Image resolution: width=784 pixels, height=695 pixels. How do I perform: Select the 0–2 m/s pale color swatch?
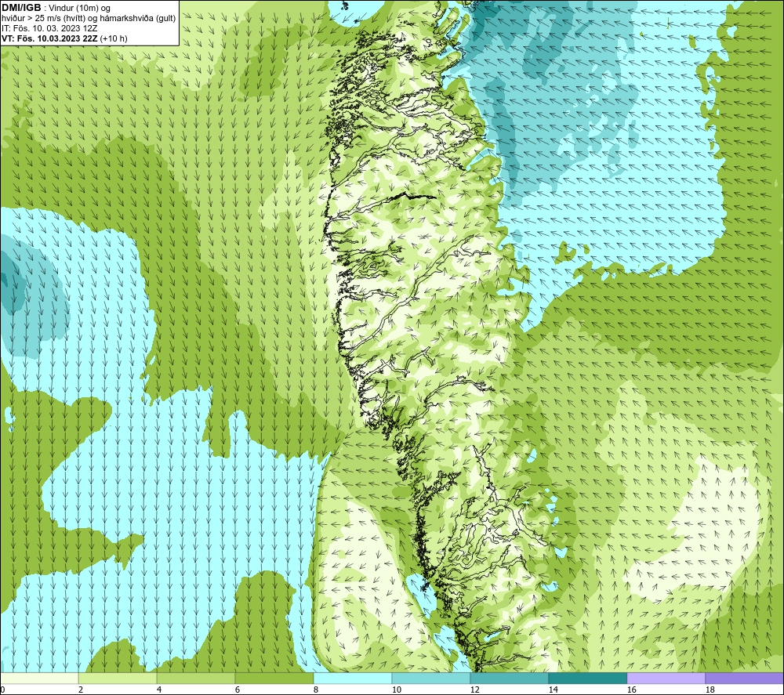coord(39,678)
